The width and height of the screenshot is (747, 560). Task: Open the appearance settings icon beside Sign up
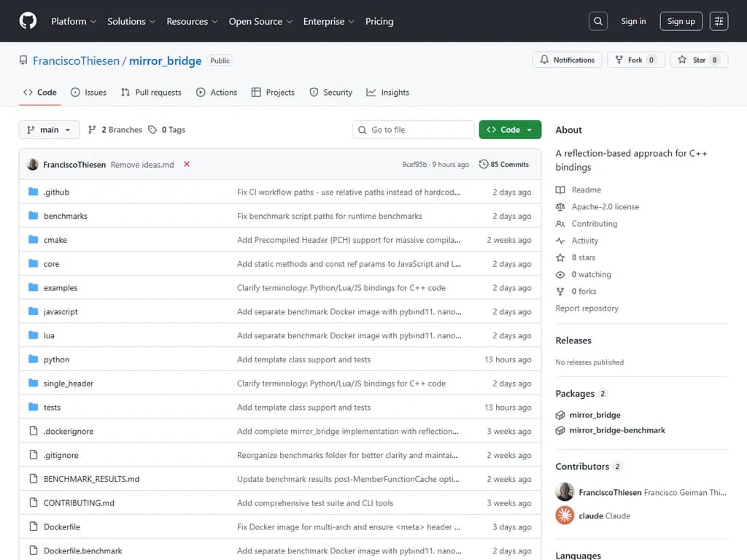click(x=719, y=21)
